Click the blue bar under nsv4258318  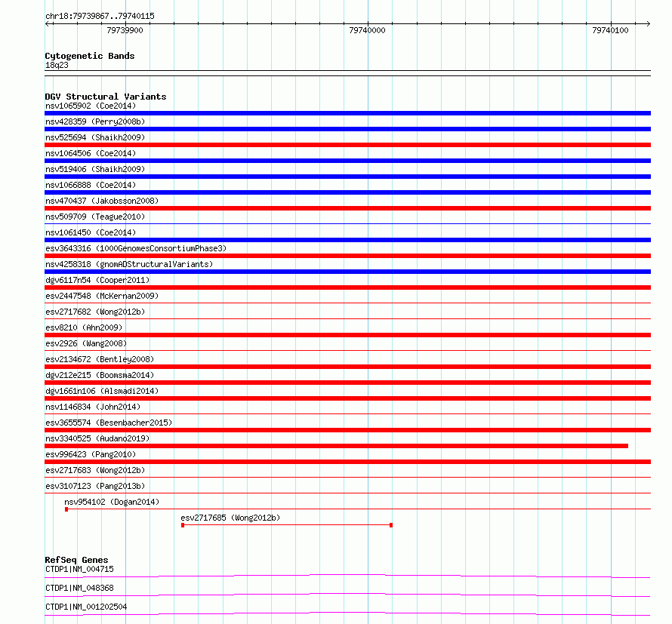(347, 272)
